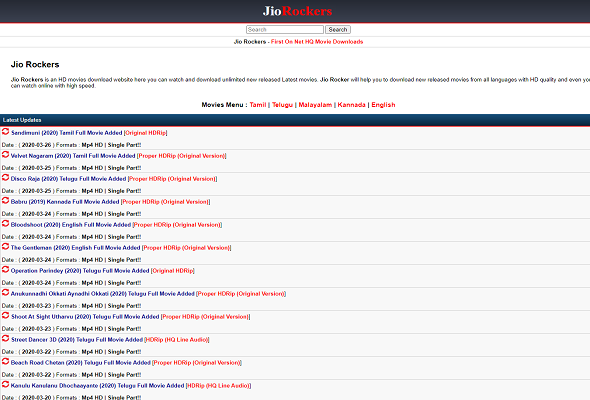The height and width of the screenshot is (400, 590).
Task: Click red update icon beside Beach Road Chetan
Action: coord(5,361)
